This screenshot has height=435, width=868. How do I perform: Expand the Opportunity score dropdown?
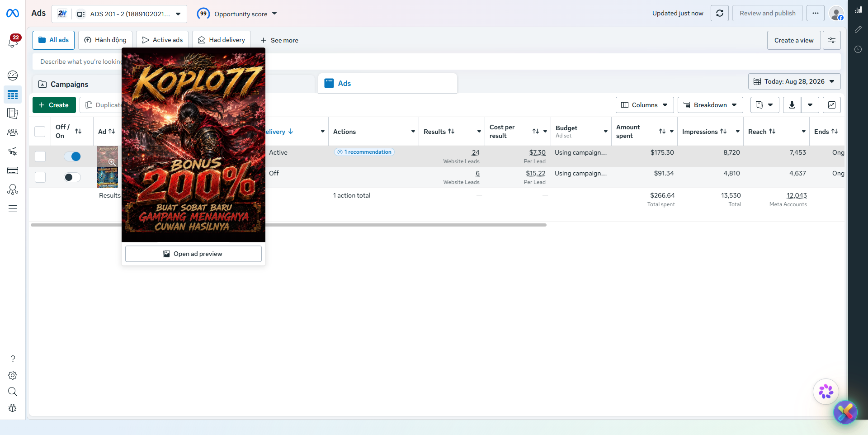[237, 14]
